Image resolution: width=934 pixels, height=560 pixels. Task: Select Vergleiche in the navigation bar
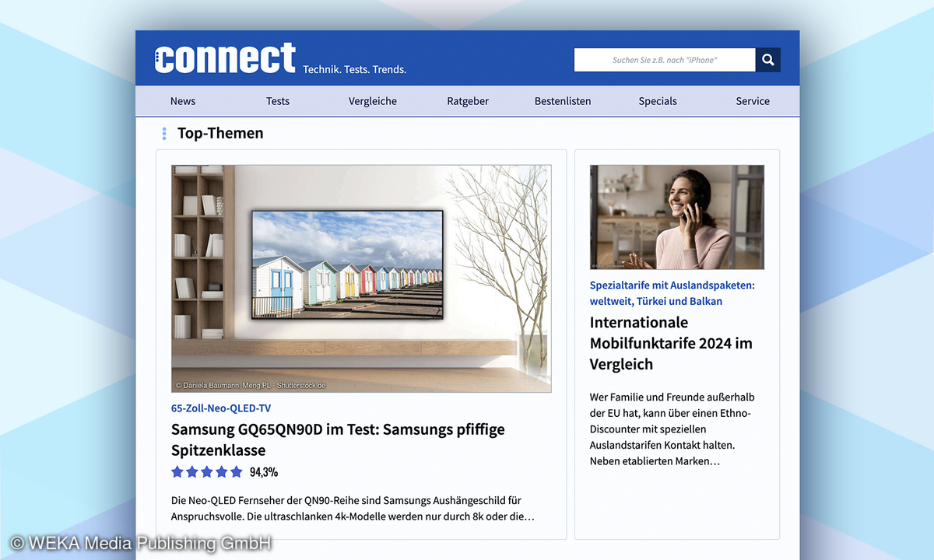[373, 101]
